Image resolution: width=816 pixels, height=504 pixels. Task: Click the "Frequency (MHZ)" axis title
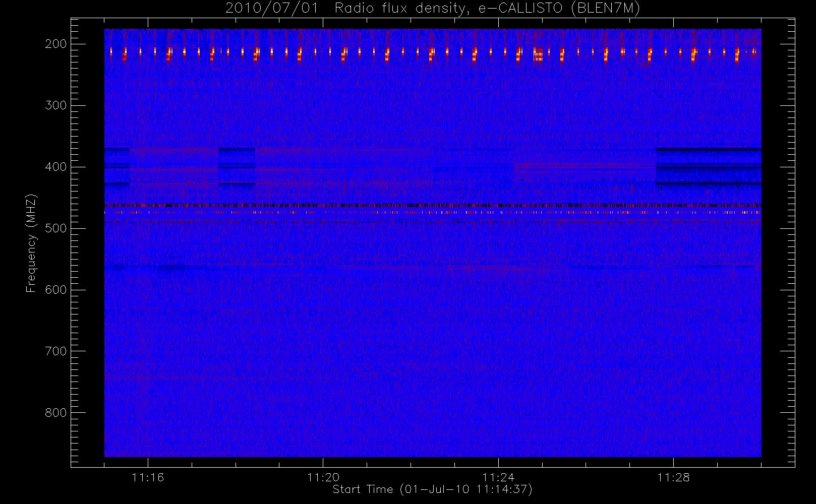[x=31, y=243]
